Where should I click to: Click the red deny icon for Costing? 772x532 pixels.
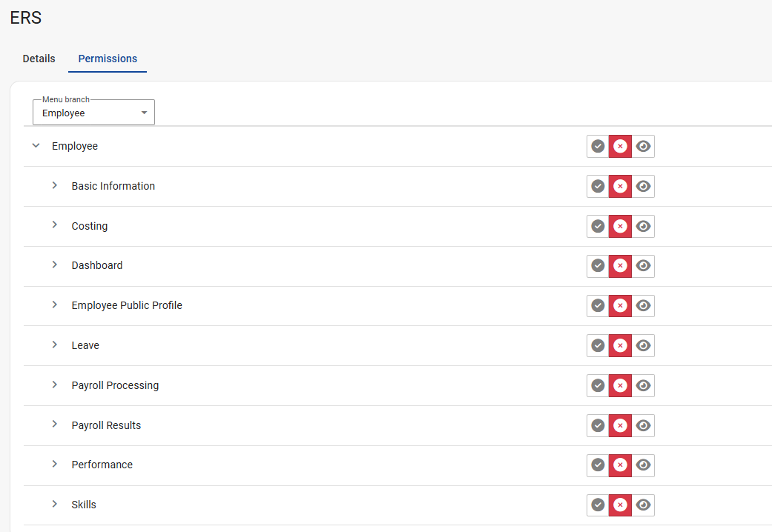pyautogui.click(x=621, y=226)
